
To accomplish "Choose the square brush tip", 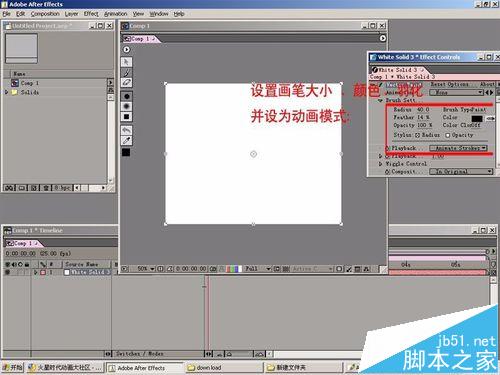I will pyautogui.click(x=126, y=117).
